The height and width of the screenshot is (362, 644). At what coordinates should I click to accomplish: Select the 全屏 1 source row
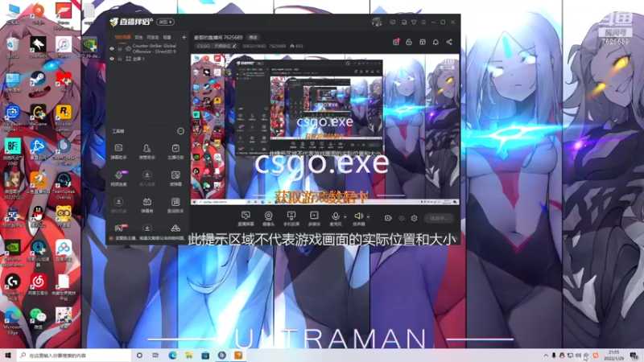coord(147,59)
